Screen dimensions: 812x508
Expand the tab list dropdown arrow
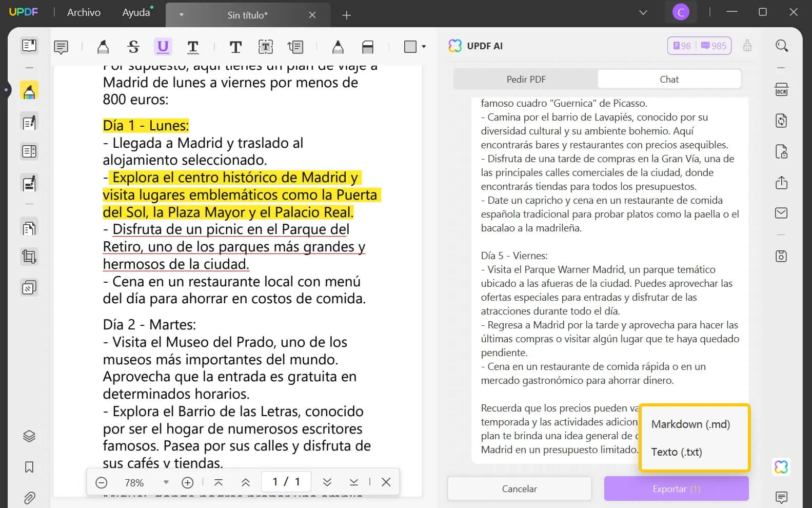(181, 15)
